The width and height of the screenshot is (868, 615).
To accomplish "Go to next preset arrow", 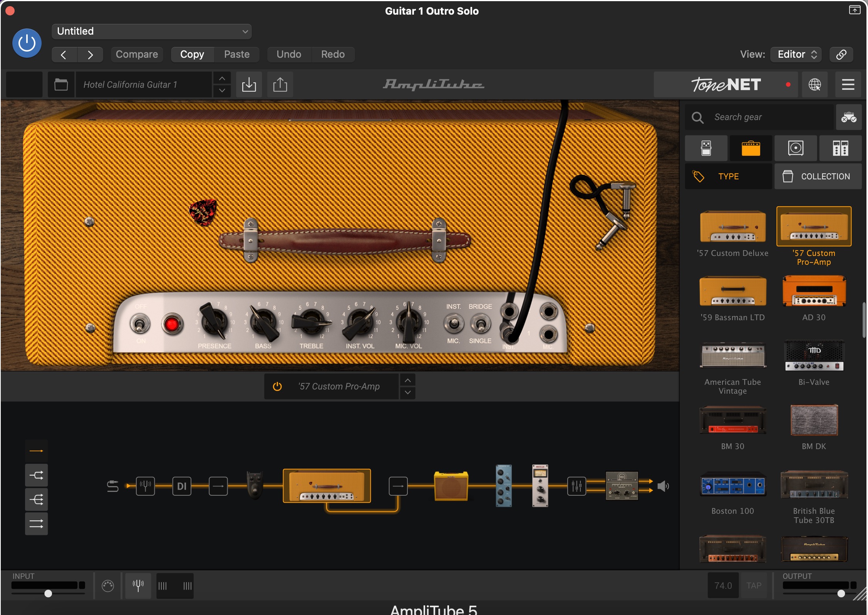I will pos(90,55).
